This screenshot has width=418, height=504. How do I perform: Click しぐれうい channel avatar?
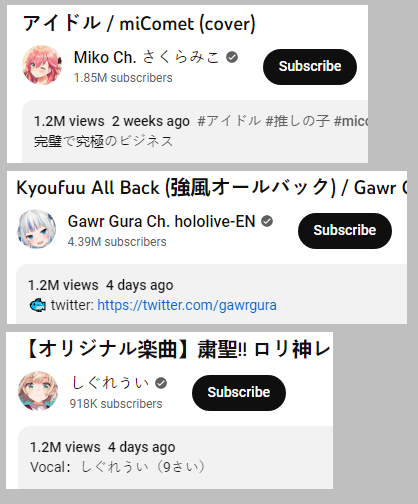(x=38, y=391)
